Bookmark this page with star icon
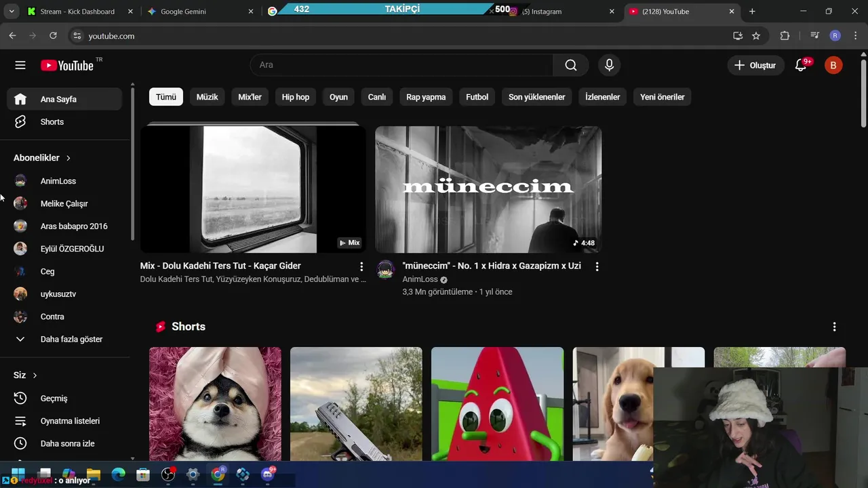 [x=756, y=36]
